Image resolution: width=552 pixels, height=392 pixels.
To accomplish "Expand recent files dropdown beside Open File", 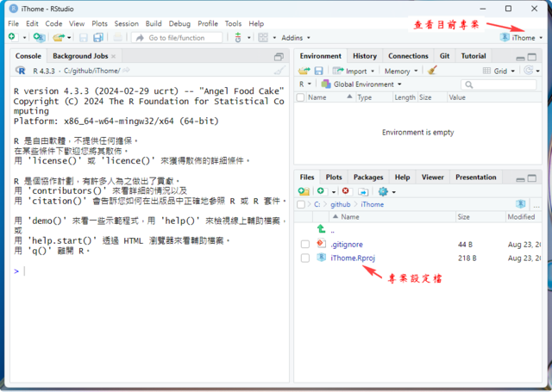I will tap(69, 38).
